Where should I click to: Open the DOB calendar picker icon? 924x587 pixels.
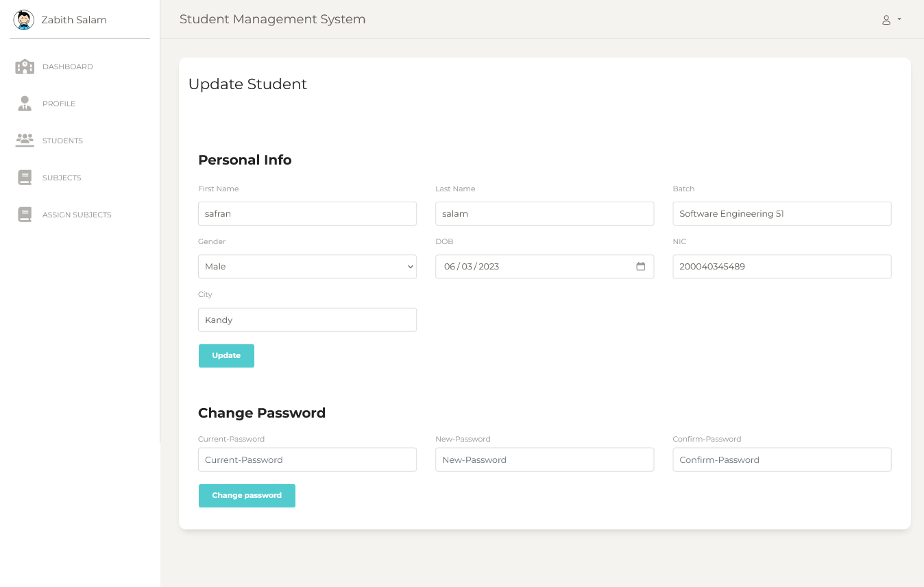point(641,267)
